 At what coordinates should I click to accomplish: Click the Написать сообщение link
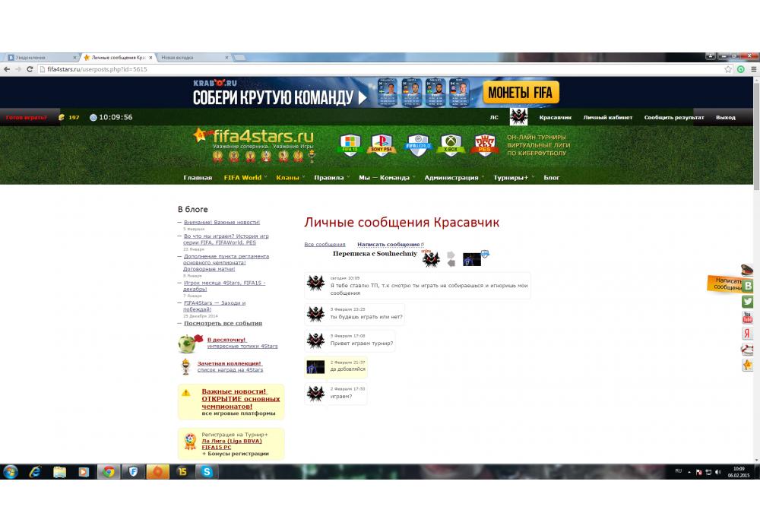(x=388, y=245)
